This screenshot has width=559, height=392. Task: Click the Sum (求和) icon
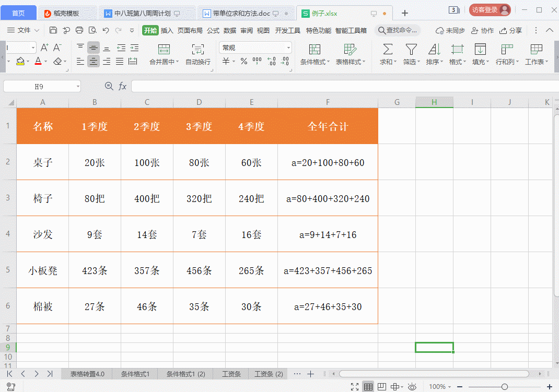point(388,49)
